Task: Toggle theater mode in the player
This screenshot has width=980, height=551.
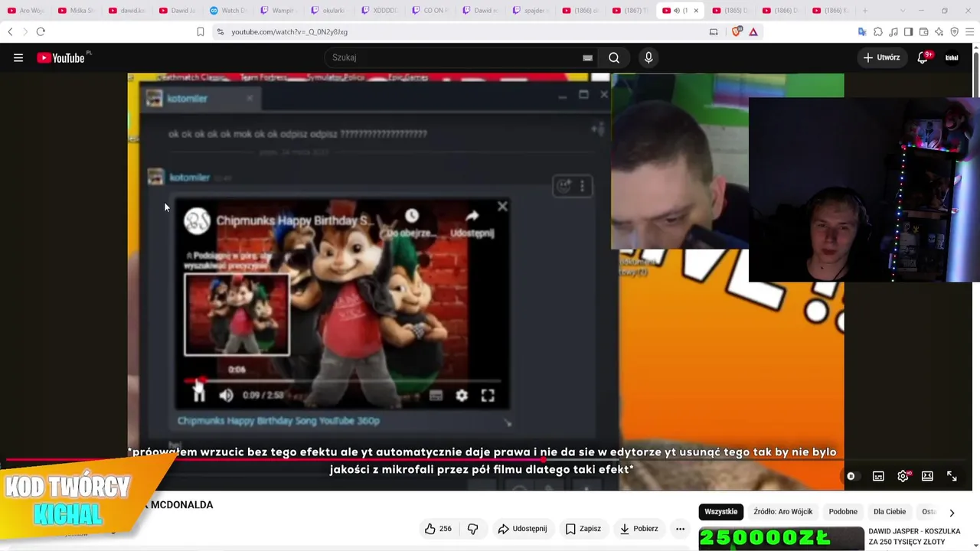Action: [x=927, y=476]
